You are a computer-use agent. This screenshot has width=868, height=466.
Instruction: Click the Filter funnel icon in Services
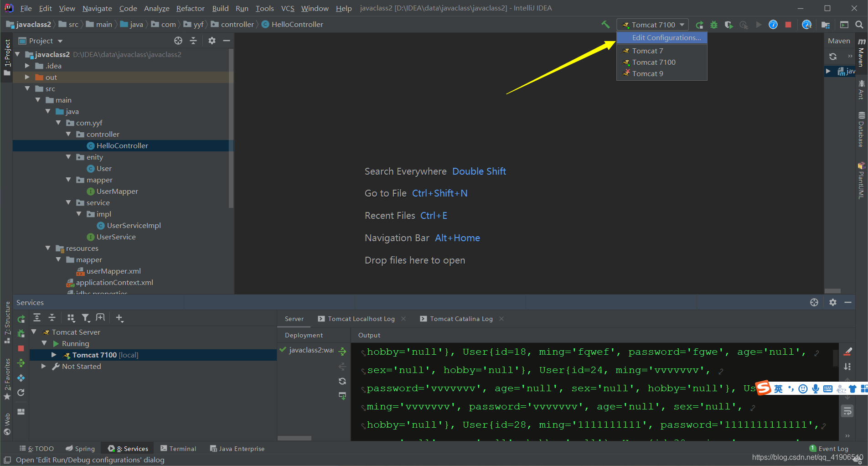[86, 318]
